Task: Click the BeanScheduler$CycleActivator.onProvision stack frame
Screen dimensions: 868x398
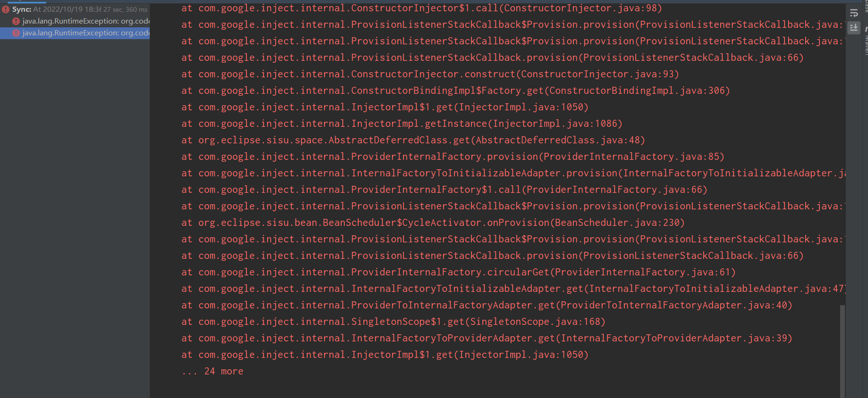Action: [433, 223]
